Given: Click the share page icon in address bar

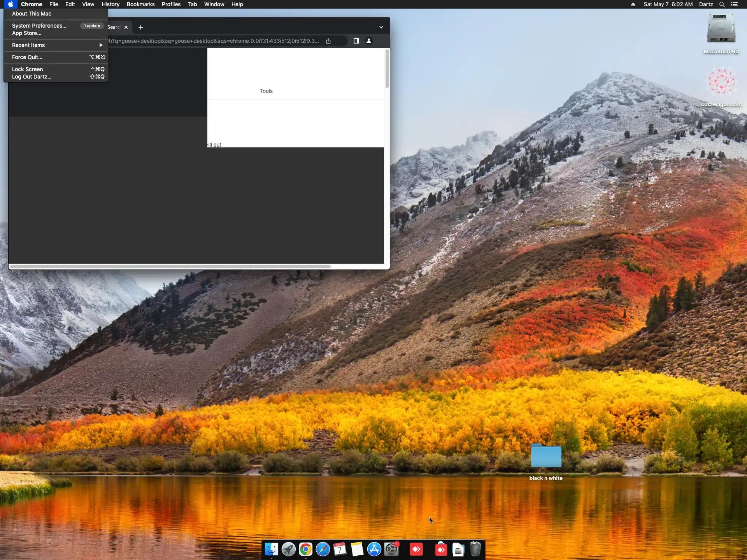Looking at the screenshot, I should tap(328, 41).
